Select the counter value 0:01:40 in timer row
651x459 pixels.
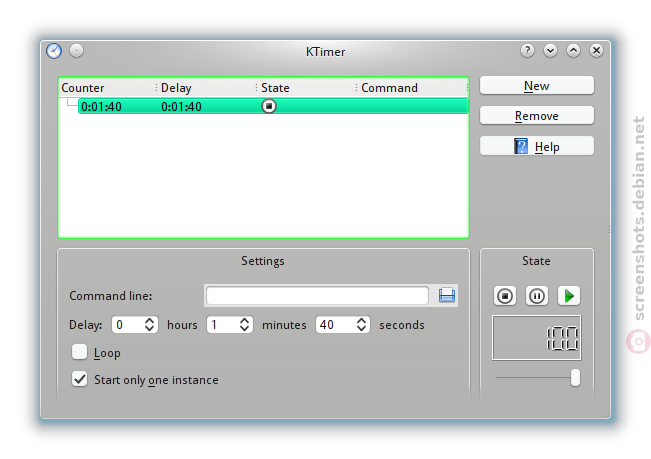(x=101, y=107)
